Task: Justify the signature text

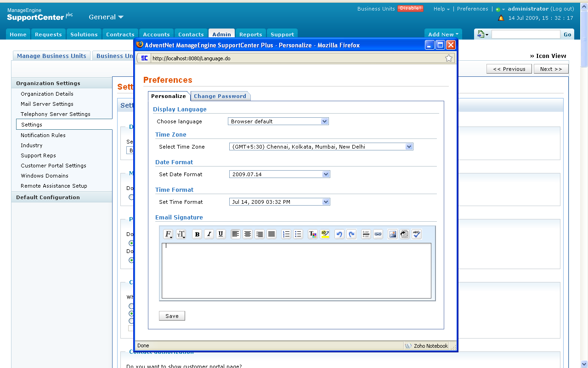Action: (x=271, y=234)
